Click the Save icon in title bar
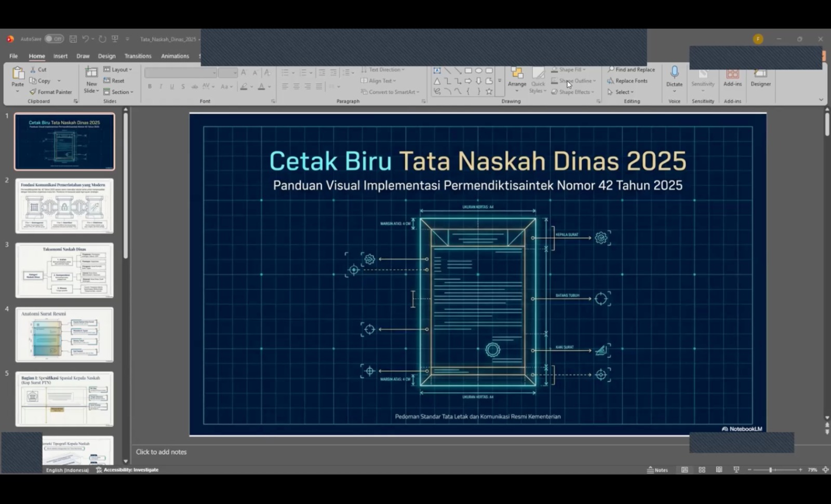This screenshot has width=831, height=504. (x=73, y=39)
